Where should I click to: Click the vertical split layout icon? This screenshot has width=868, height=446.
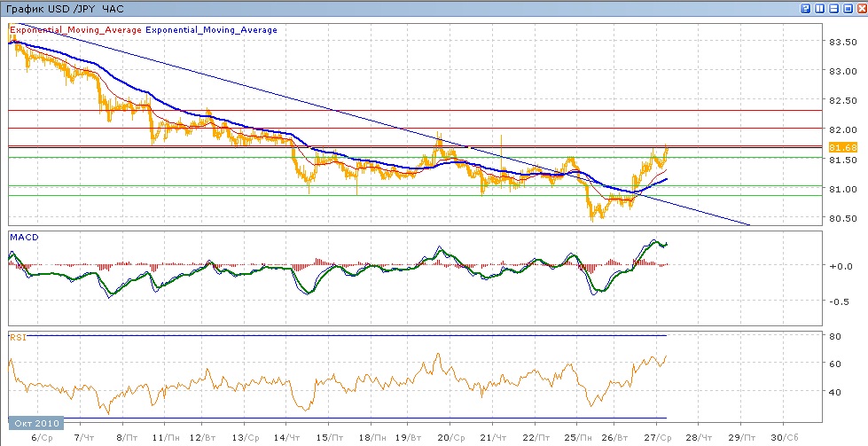pyautogui.click(x=819, y=8)
